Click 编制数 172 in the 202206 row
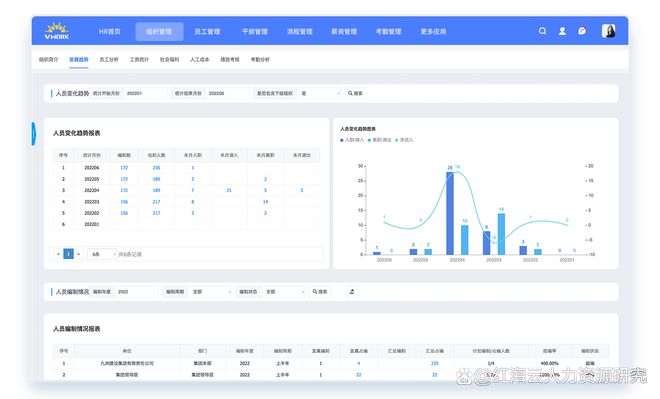This screenshot has width=660, height=399. 124,168
